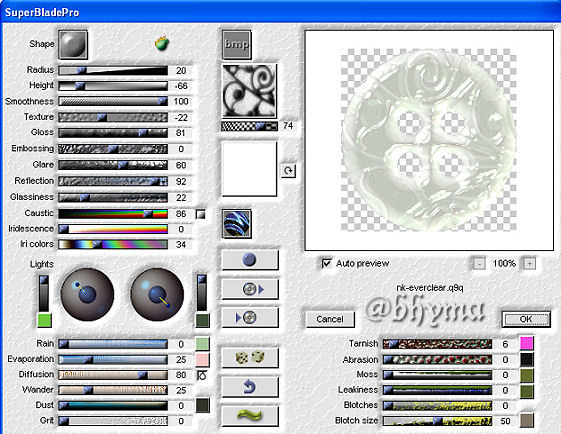Click the Height slider
The image size is (561, 434).
[113, 86]
